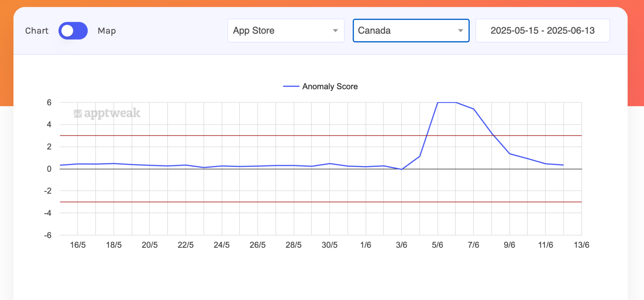This screenshot has width=644, height=300.
Task: Click the 7/6 x-axis date label
Action: (x=474, y=245)
